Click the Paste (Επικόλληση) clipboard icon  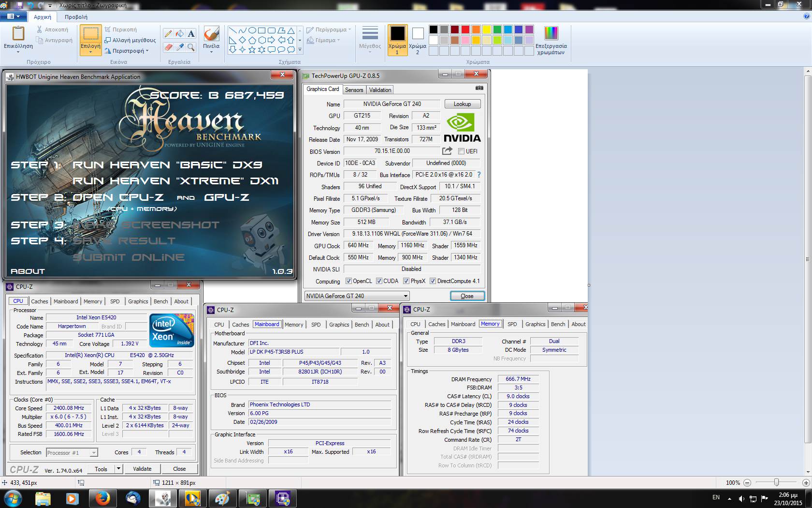[x=18, y=34]
